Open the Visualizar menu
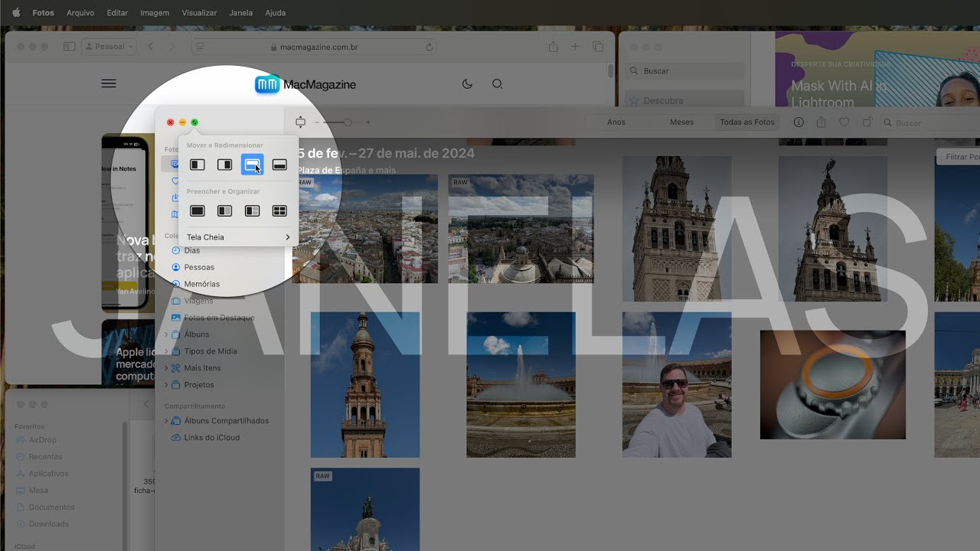Screen dimensions: 980x551 click(x=199, y=13)
